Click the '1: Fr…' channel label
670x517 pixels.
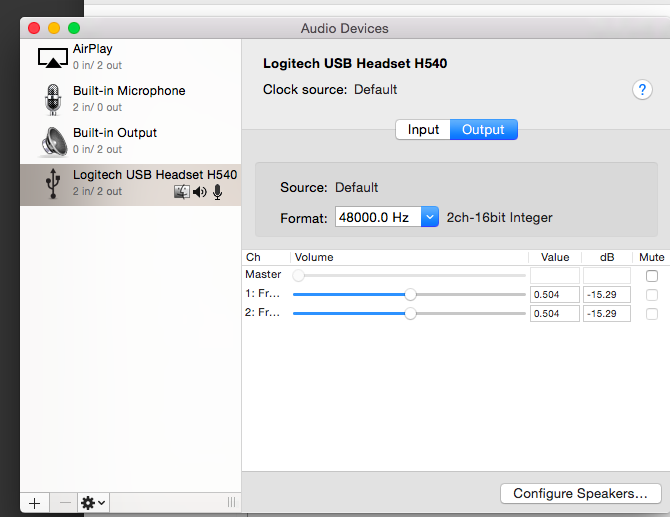tap(262, 294)
